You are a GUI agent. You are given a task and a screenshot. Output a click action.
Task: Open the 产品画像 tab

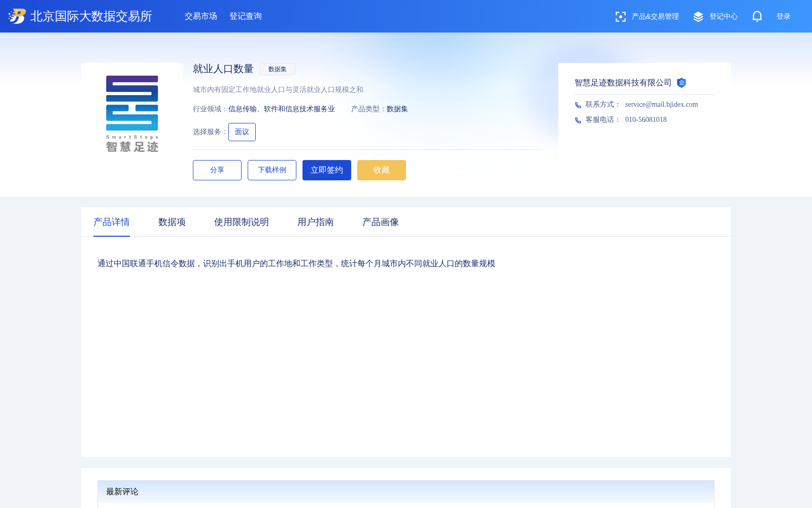pyautogui.click(x=381, y=222)
